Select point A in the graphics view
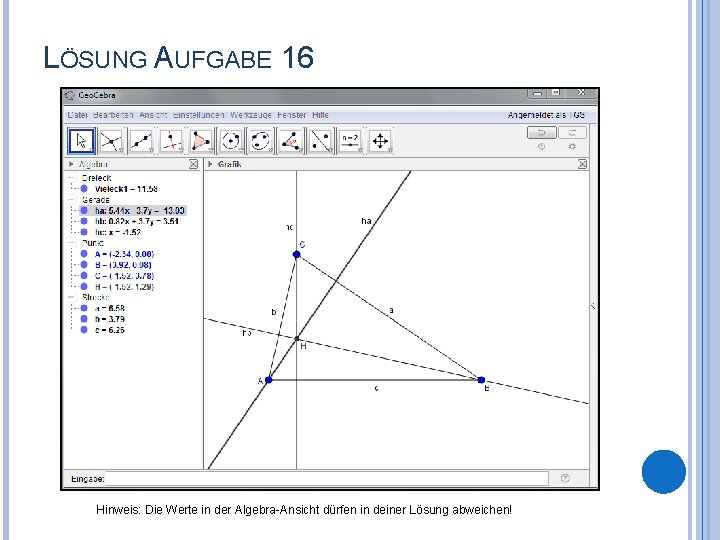The height and width of the screenshot is (540, 720). (x=269, y=380)
